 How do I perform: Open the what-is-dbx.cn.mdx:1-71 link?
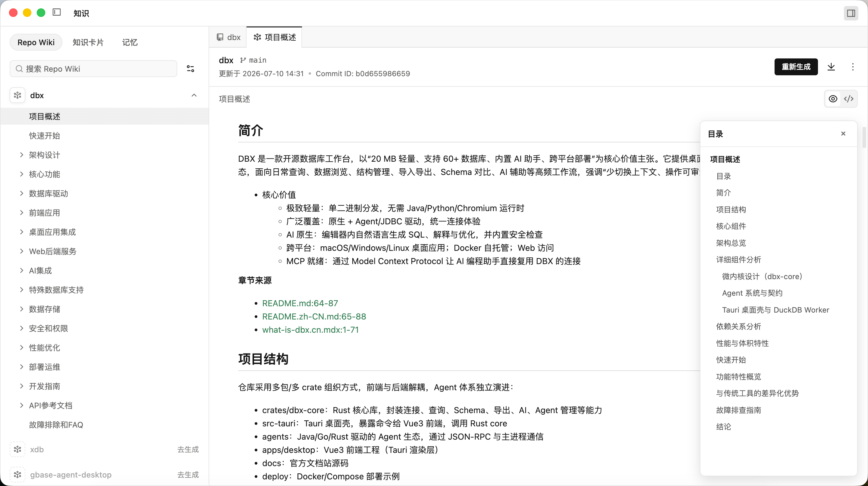point(310,330)
